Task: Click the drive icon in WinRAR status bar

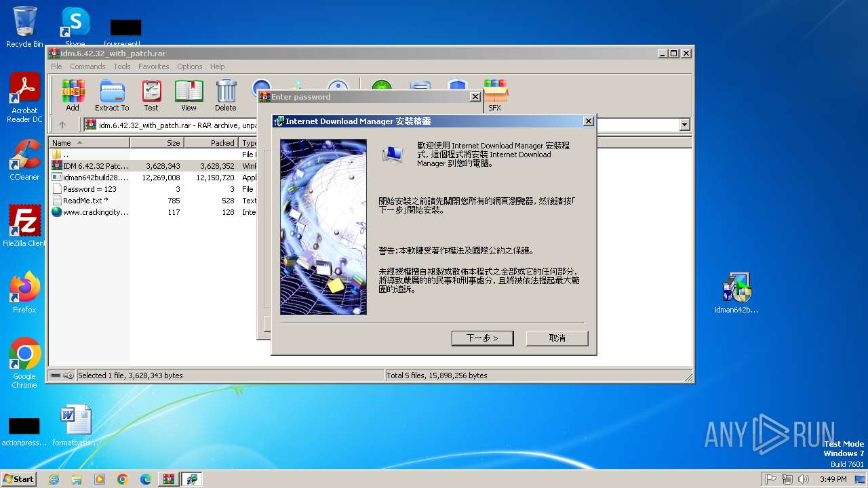Action: [x=56, y=375]
